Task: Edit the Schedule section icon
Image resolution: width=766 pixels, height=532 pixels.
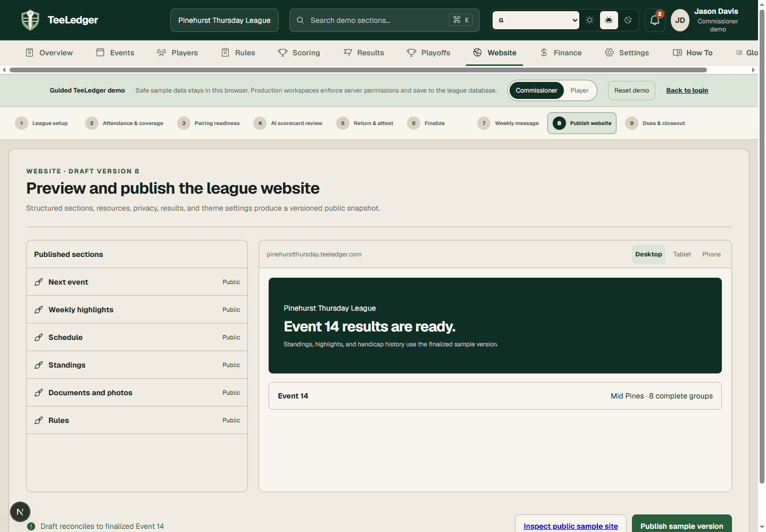Action: [x=38, y=337]
